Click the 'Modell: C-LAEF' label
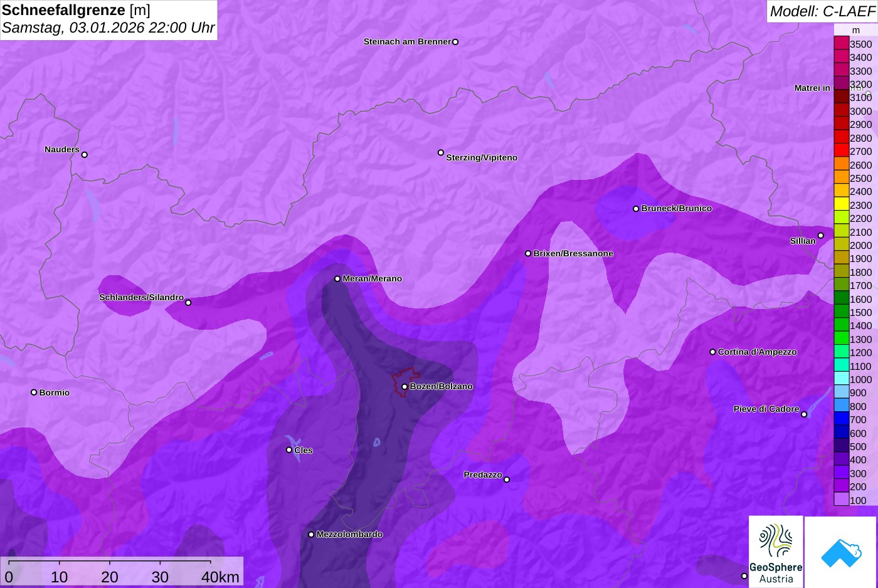This screenshot has width=878, height=588. pos(822,11)
